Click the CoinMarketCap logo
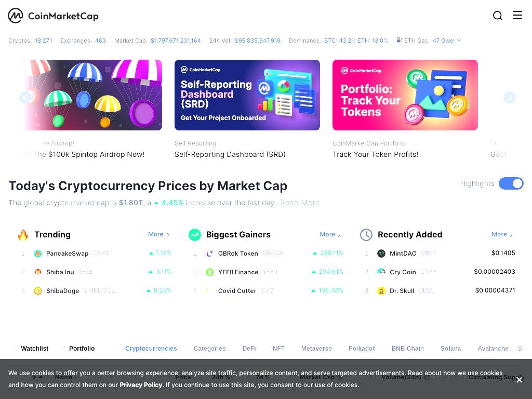This screenshot has width=532, height=399. click(x=54, y=16)
